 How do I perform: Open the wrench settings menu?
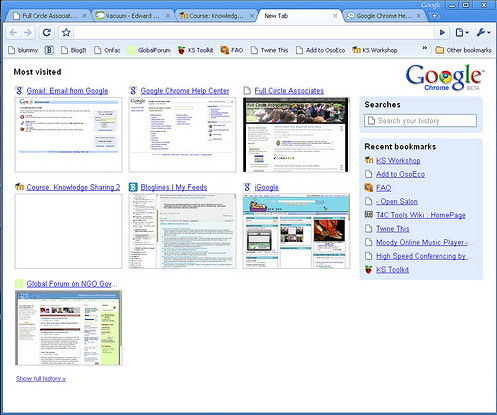pos(483,32)
